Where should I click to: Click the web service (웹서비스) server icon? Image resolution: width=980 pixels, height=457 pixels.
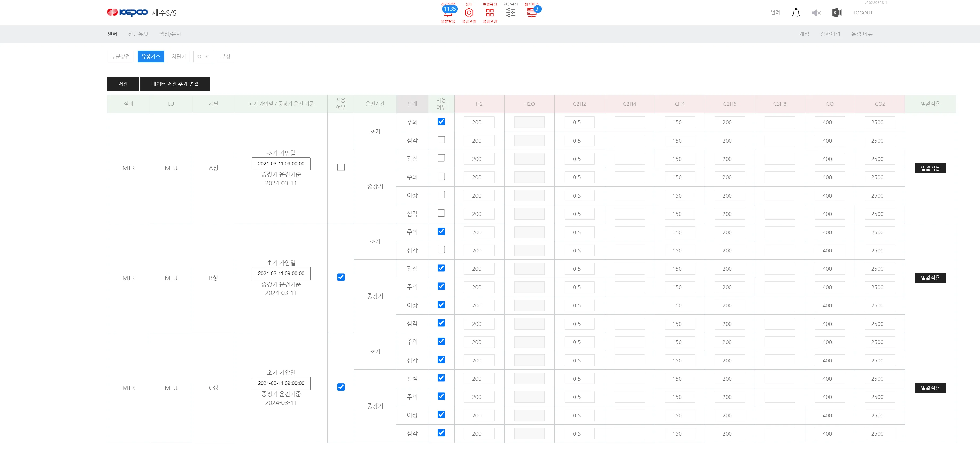coord(532,13)
